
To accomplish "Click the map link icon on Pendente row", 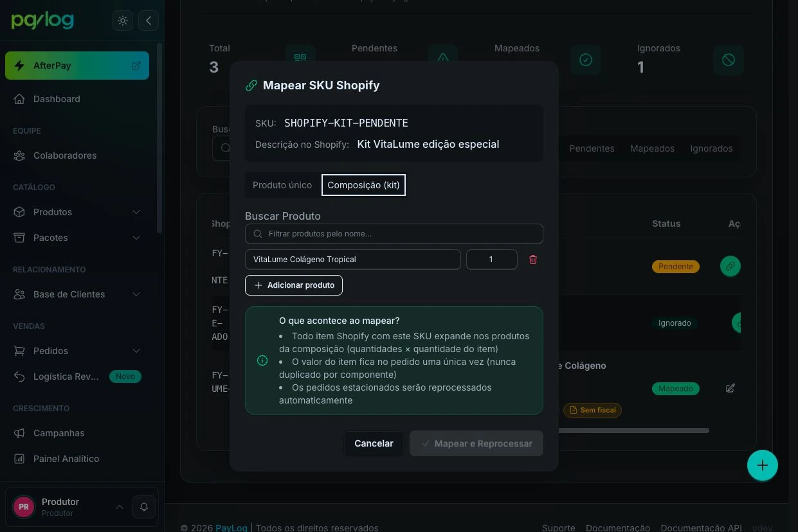I will [x=730, y=266].
